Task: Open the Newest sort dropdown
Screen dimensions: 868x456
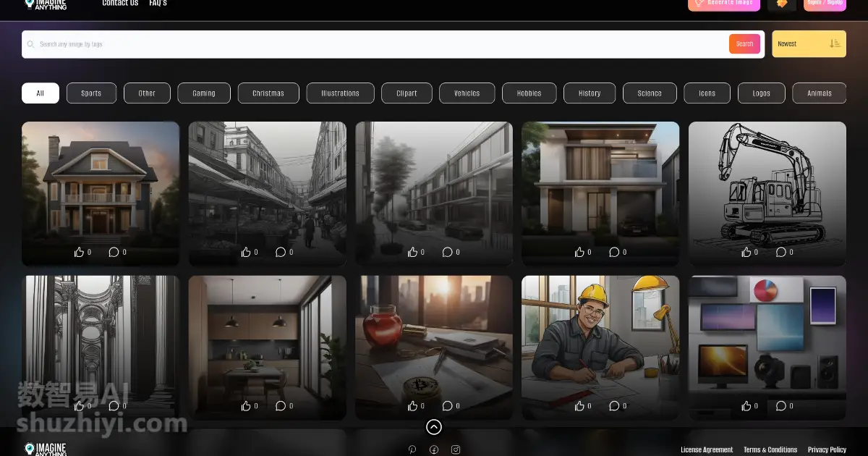Action: (x=809, y=44)
